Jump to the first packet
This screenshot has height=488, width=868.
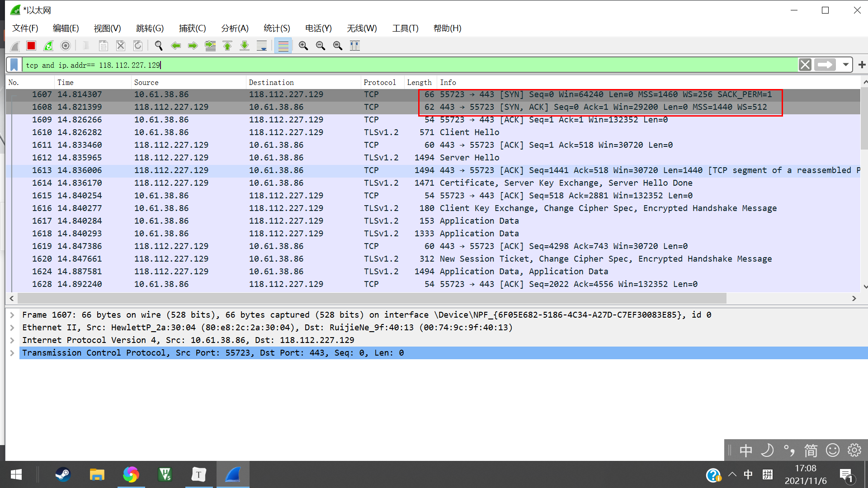tap(227, 46)
